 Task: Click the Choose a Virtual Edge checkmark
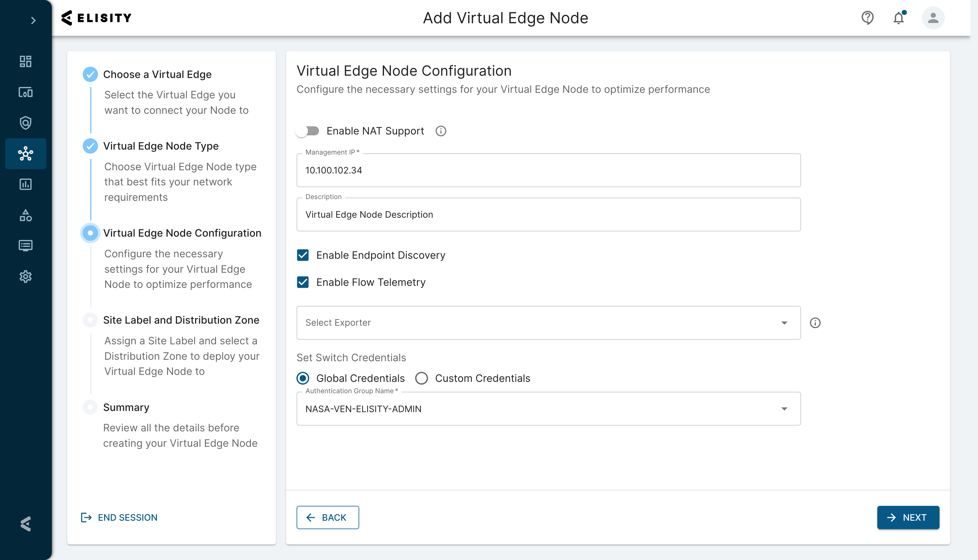coord(90,74)
